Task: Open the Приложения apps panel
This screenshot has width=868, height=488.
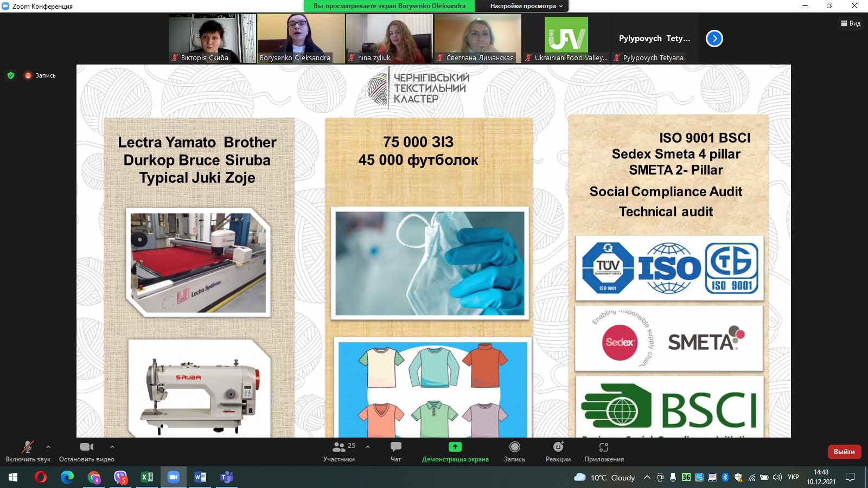Action: (604, 451)
